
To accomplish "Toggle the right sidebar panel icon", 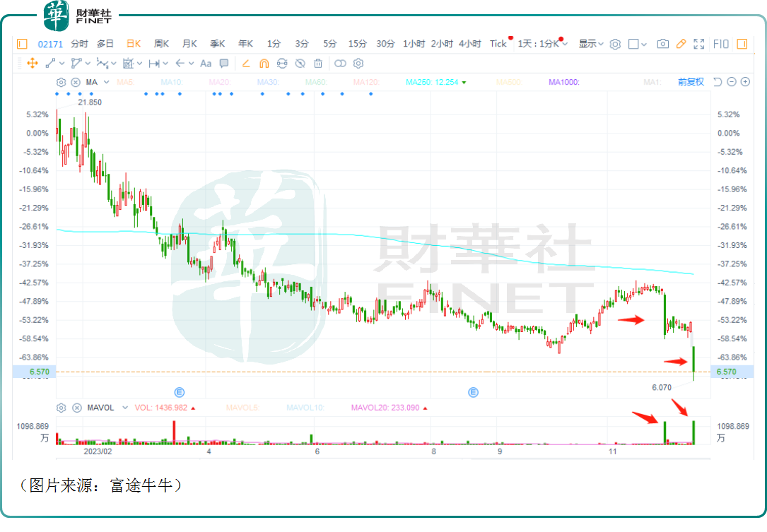I will tap(742, 44).
